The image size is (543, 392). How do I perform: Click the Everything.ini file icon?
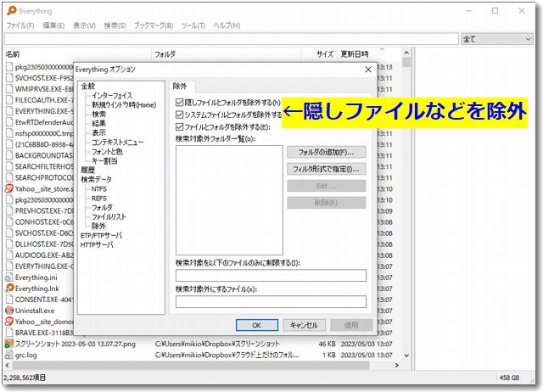tap(9, 277)
